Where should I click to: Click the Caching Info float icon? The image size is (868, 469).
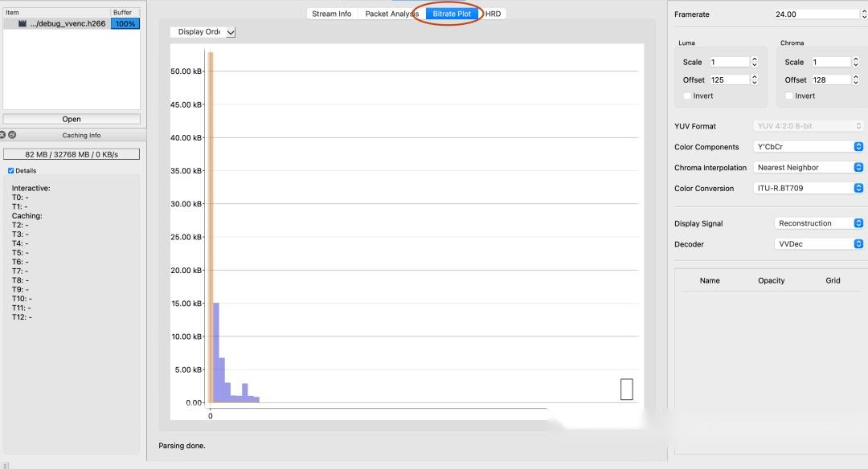(x=12, y=135)
